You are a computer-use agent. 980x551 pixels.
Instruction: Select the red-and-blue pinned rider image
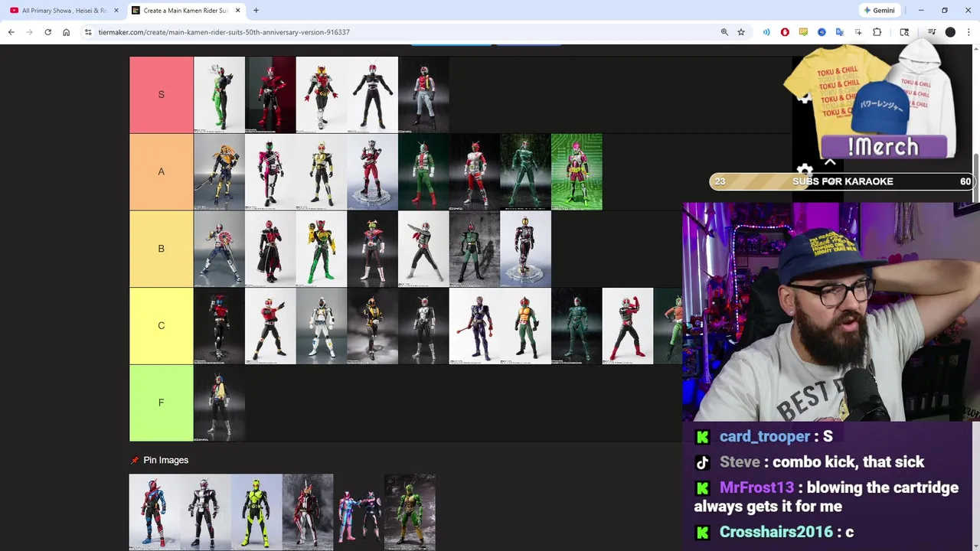coord(155,512)
